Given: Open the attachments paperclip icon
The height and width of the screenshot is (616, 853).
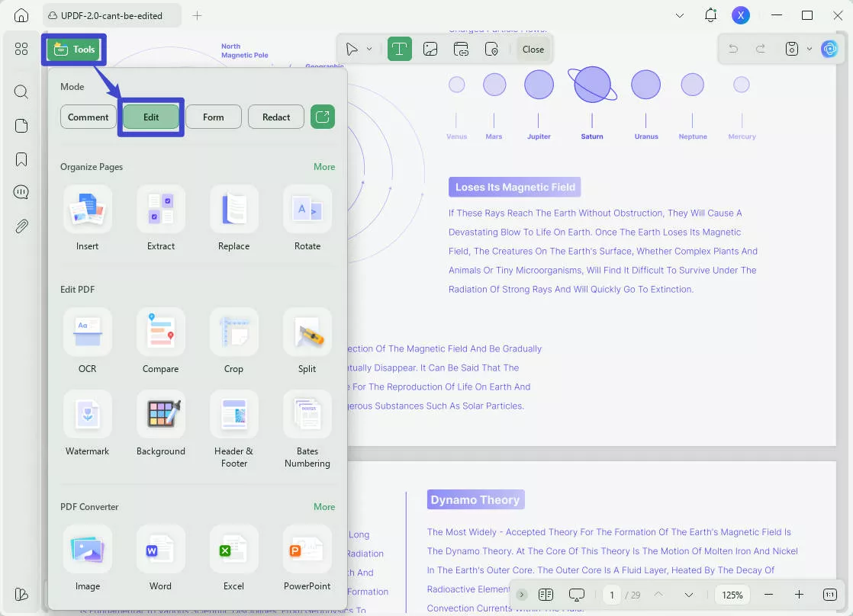Looking at the screenshot, I should 21,226.
